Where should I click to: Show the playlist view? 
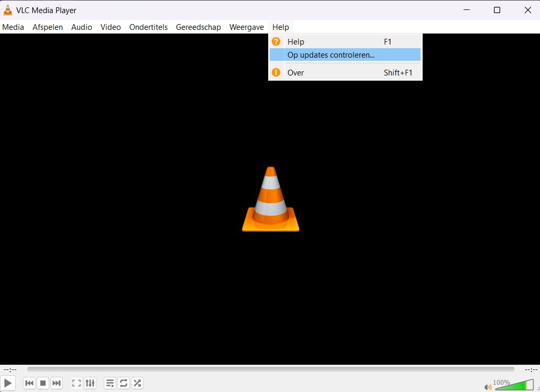(110, 383)
